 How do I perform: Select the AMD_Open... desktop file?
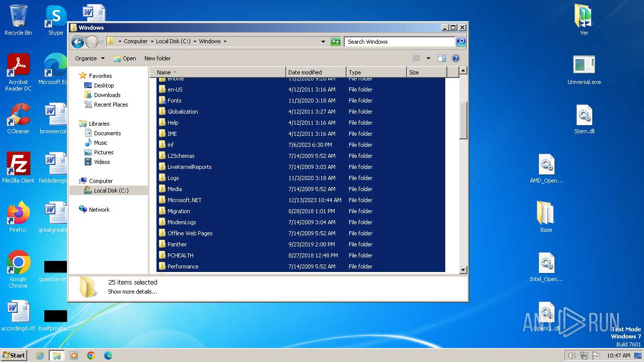point(546,168)
